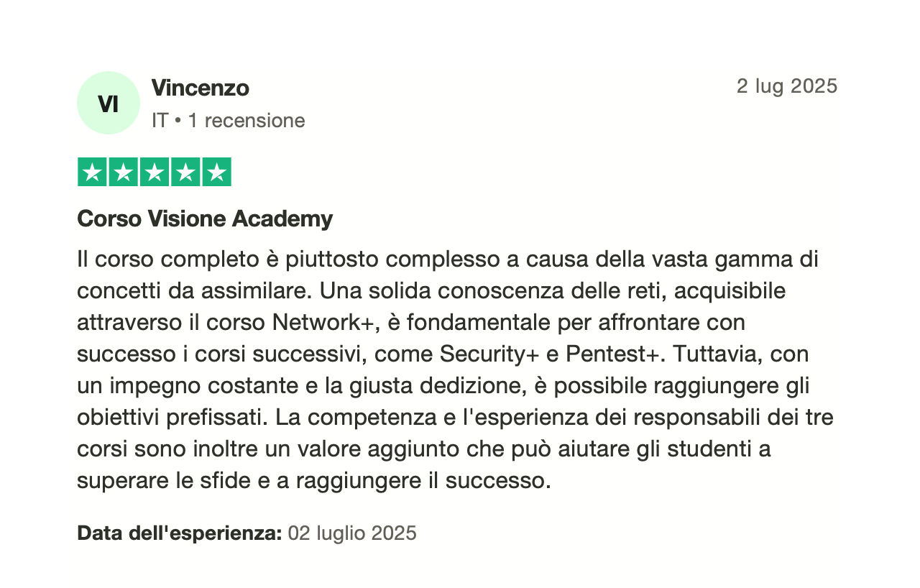Click the word "Network+" in the review
Image resolution: width=920 pixels, height=588 pixels.
pyautogui.click(x=325, y=323)
